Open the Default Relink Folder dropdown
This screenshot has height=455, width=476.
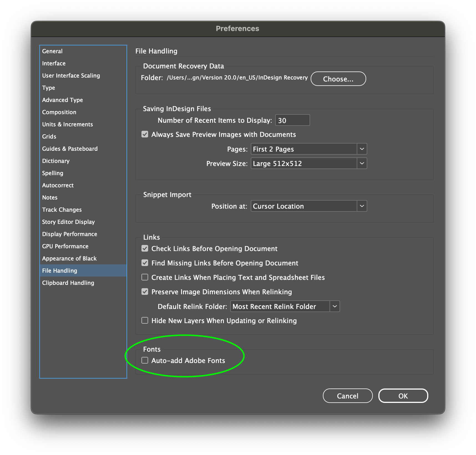335,306
